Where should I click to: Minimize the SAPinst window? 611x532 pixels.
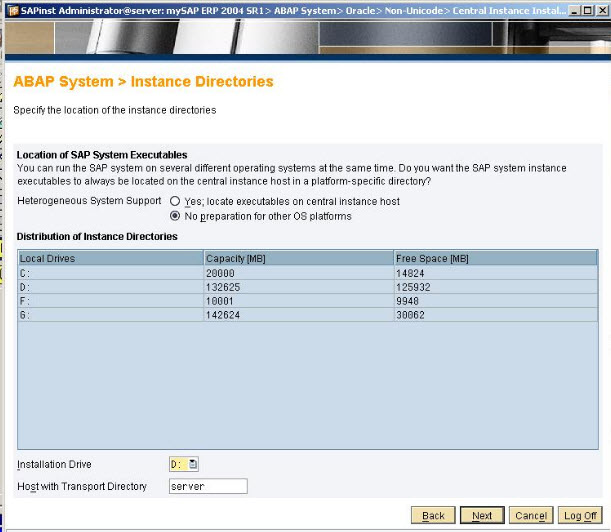coord(574,11)
